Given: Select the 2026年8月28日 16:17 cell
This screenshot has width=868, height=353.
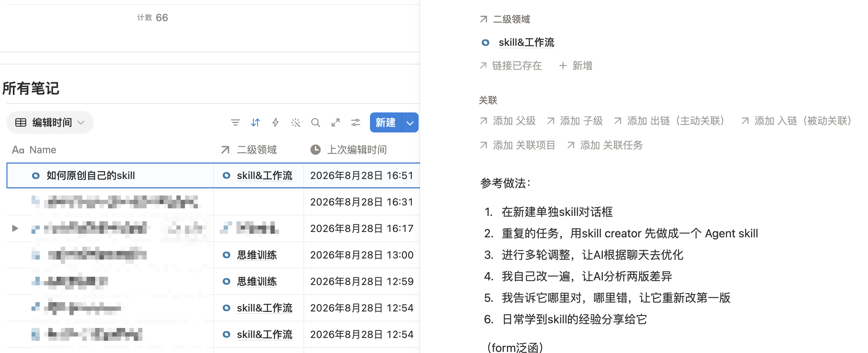Looking at the screenshot, I should [x=362, y=228].
